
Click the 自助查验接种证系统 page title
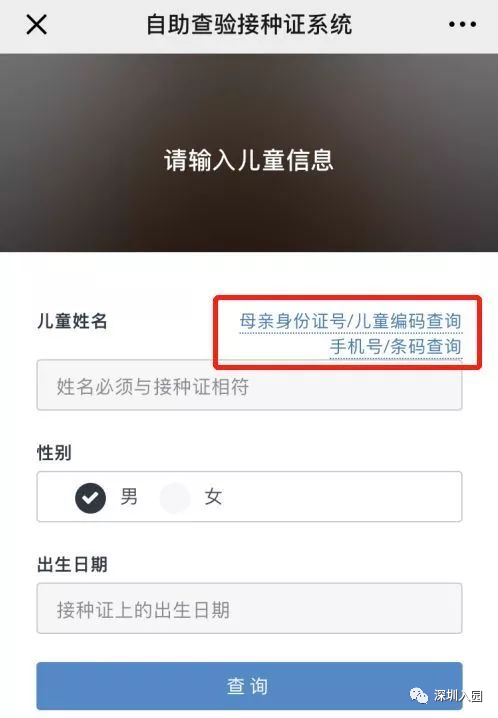[249, 24]
